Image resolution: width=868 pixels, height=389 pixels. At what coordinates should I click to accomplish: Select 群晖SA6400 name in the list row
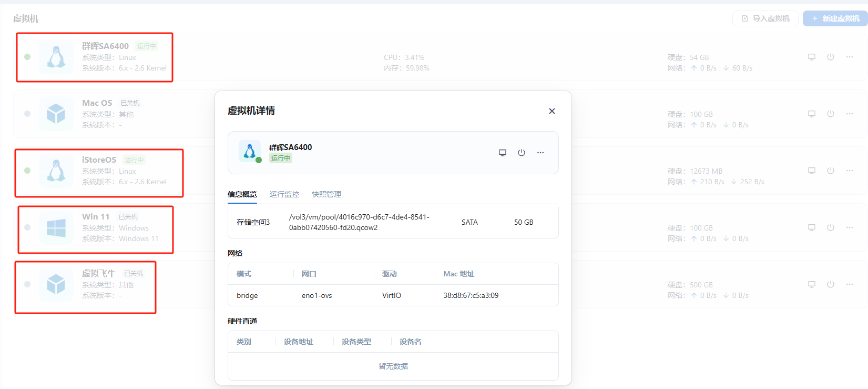[105, 46]
